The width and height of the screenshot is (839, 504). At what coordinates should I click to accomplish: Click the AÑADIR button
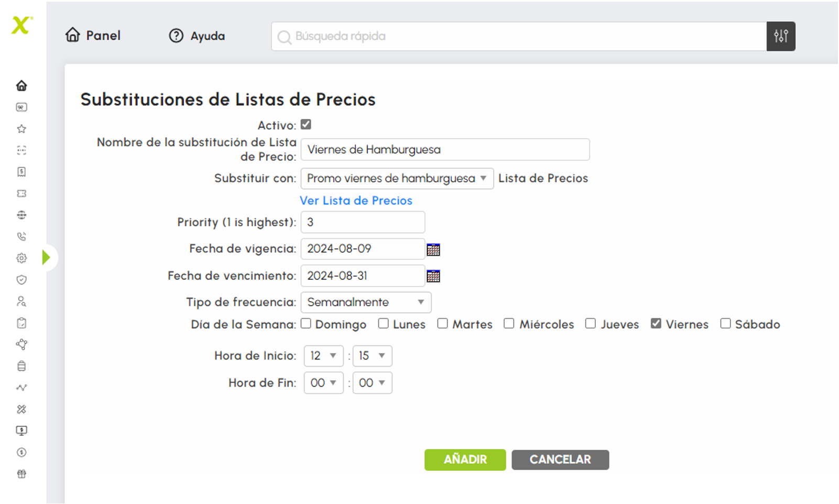[x=465, y=459]
